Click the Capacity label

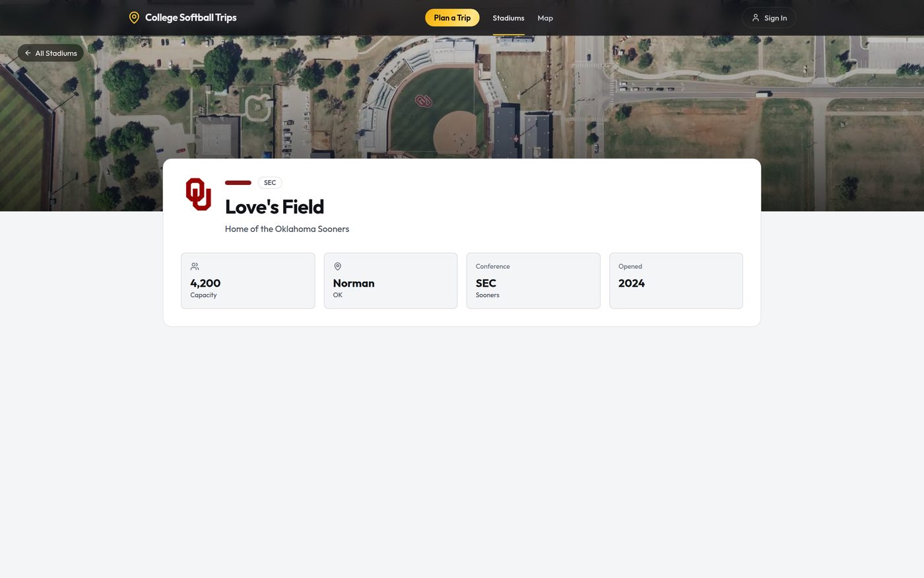click(x=203, y=295)
